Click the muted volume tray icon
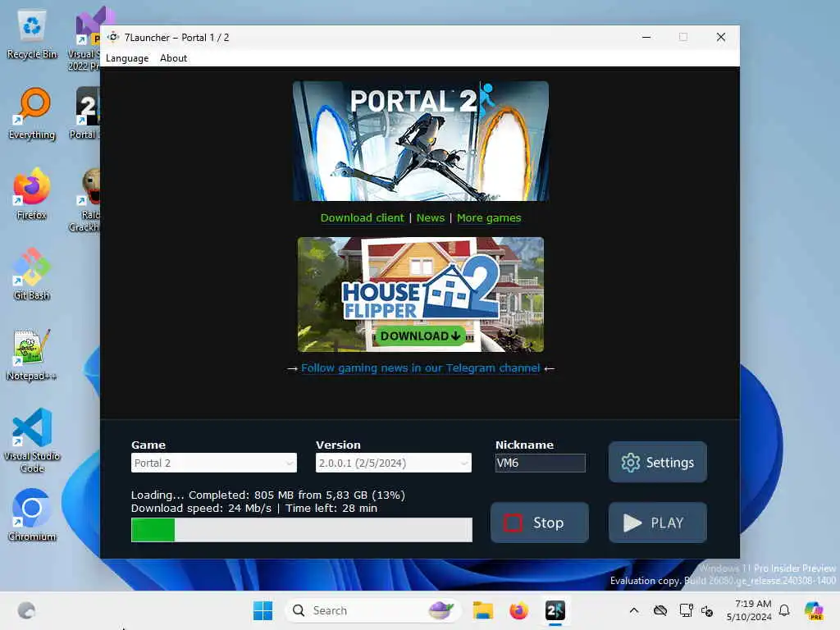Screen dimensions: 840x630 click(707, 610)
